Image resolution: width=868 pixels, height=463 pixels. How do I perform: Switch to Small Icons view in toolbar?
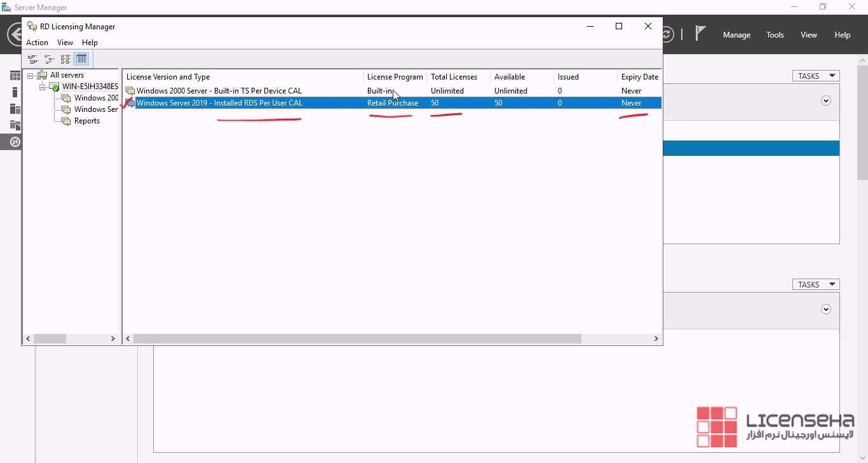[49, 59]
